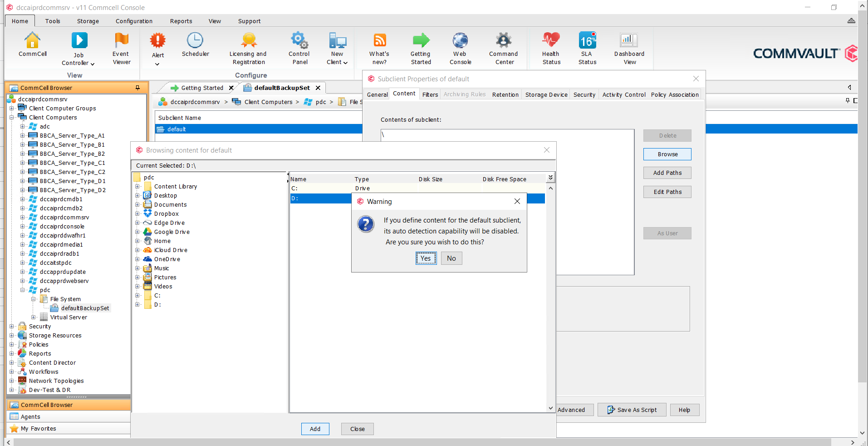Open the Reports ribbon tab
Viewport: 868px width, 446px height.
(181, 21)
